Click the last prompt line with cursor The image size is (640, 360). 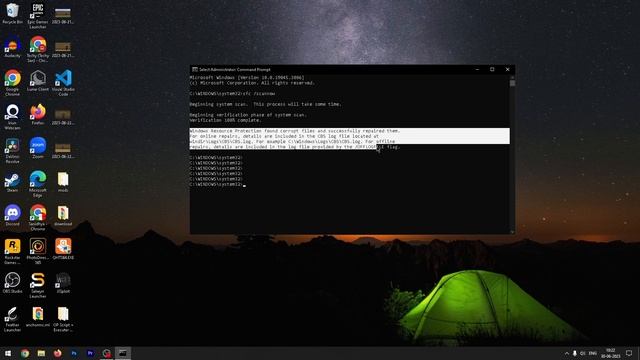[x=218, y=184]
